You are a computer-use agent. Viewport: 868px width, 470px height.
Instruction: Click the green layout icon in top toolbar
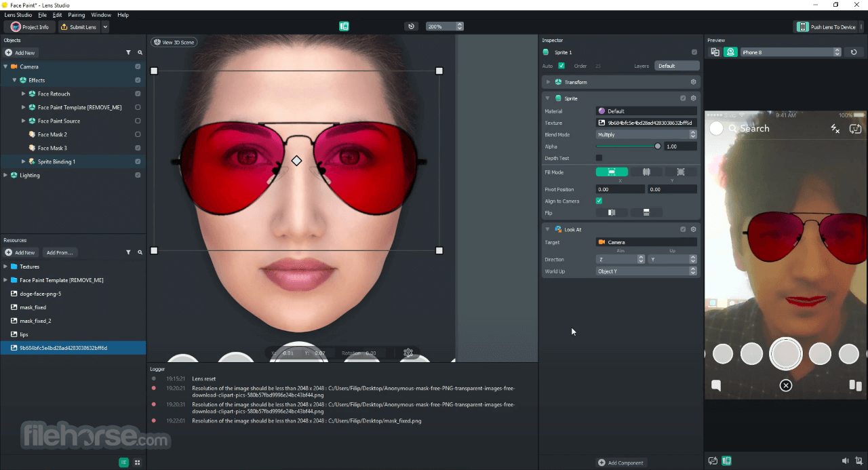click(344, 26)
